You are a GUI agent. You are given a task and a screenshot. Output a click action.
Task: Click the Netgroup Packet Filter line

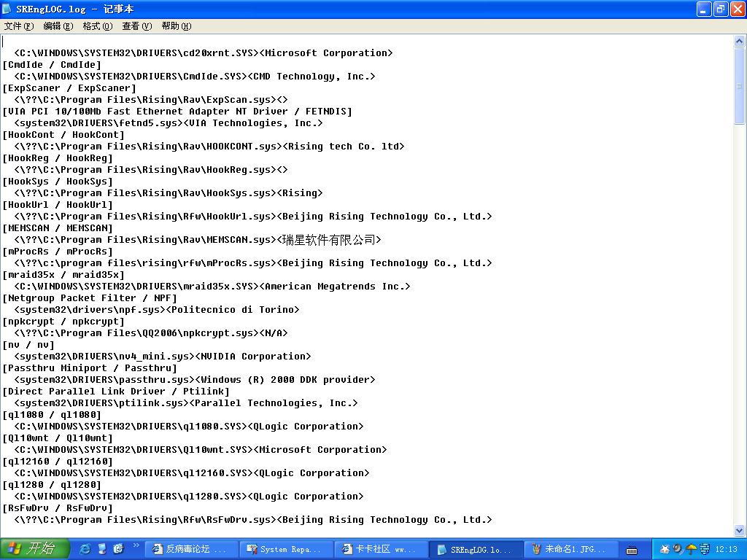tap(90, 298)
